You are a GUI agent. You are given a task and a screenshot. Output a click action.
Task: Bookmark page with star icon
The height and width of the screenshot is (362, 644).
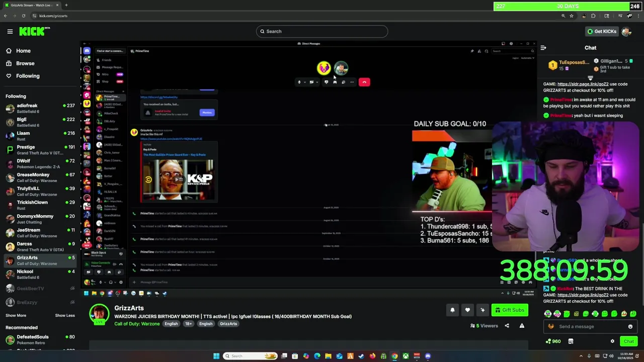572,16
